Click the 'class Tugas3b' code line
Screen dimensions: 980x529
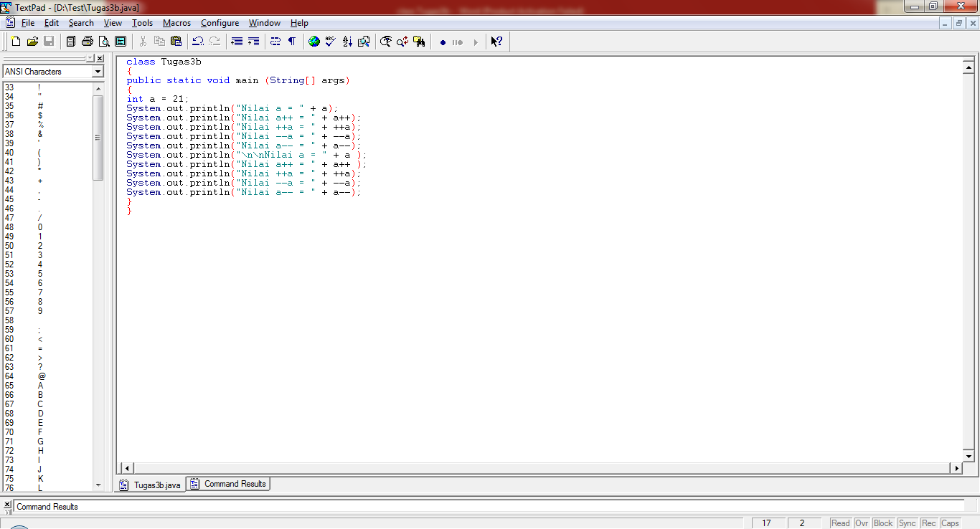click(x=164, y=62)
